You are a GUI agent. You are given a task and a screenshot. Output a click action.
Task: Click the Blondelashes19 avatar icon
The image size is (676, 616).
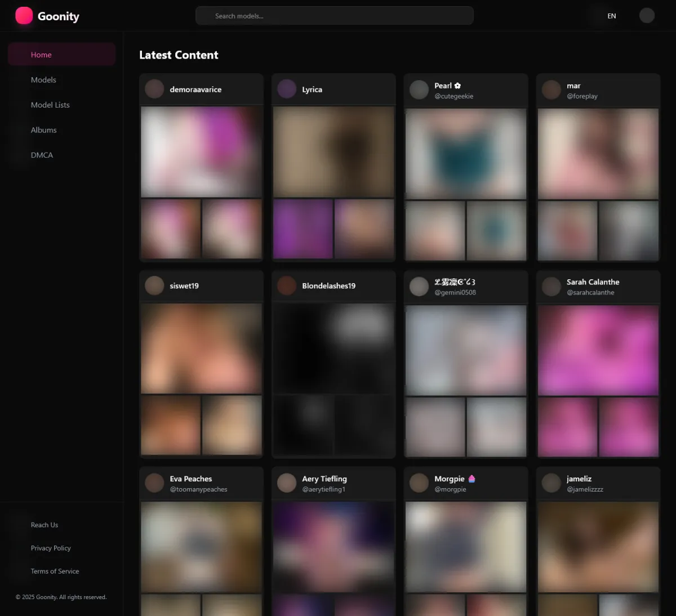287,285
